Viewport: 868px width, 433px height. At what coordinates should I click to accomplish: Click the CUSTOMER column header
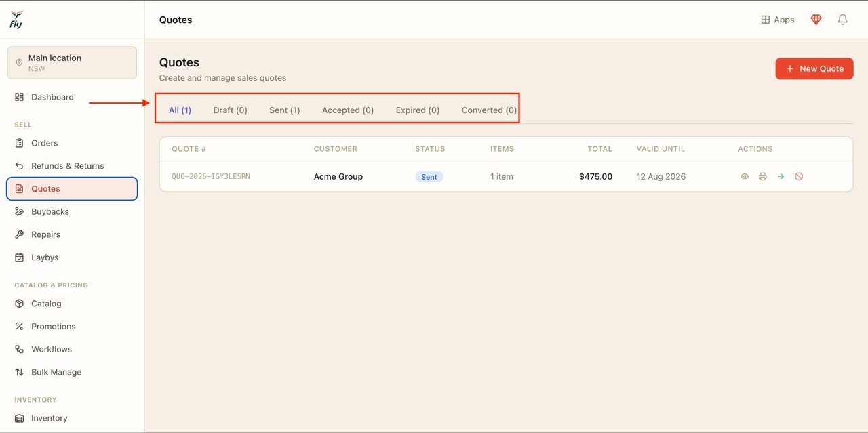pyautogui.click(x=336, y=149)
